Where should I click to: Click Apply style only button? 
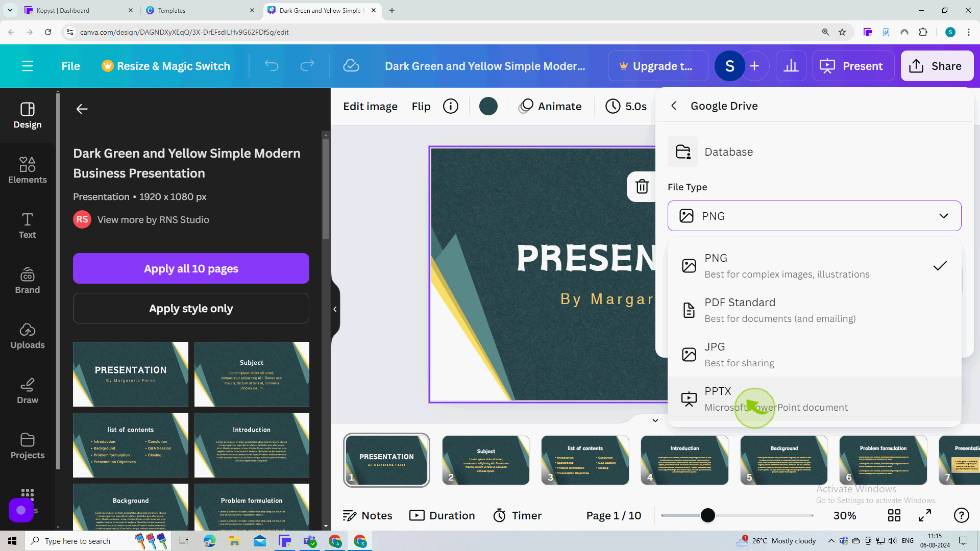pyautogui.click(x=191, y=308)
